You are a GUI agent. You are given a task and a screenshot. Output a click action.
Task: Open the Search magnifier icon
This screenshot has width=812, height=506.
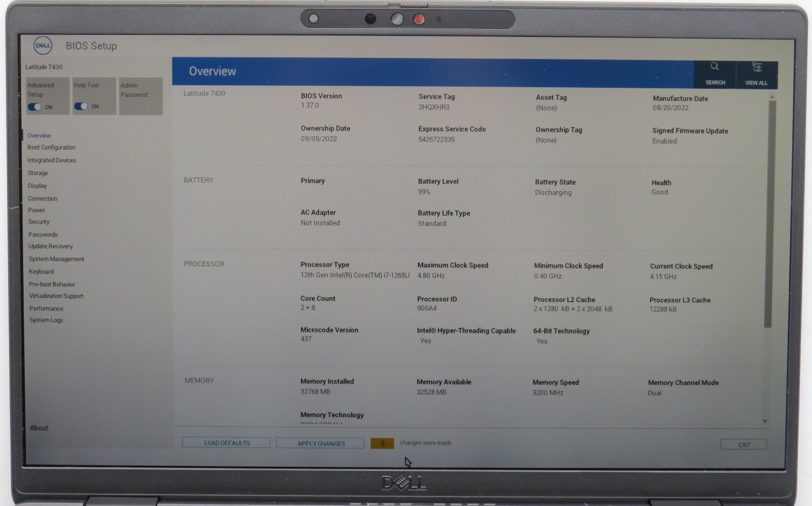[715, 66]
